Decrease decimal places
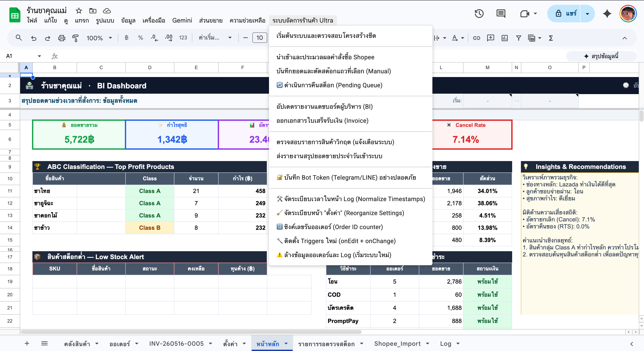Image resolution: width=644 pixels, height=351 pixels. coord(154,38)
